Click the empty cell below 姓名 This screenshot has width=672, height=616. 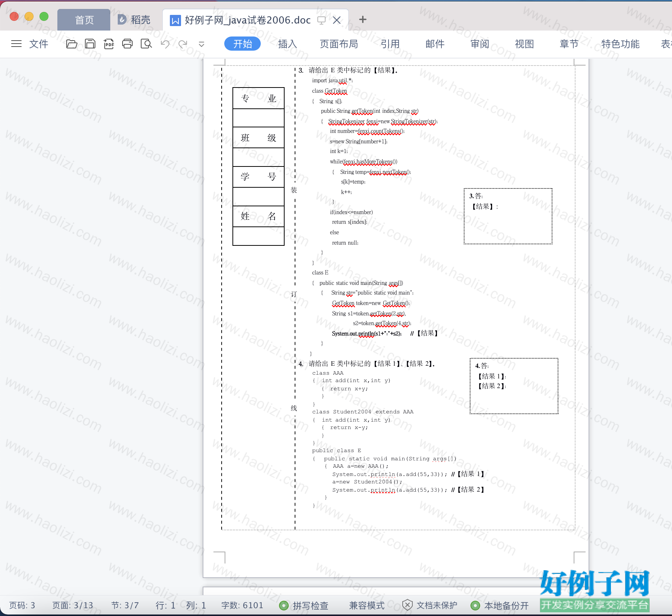(x=259, y=236)
